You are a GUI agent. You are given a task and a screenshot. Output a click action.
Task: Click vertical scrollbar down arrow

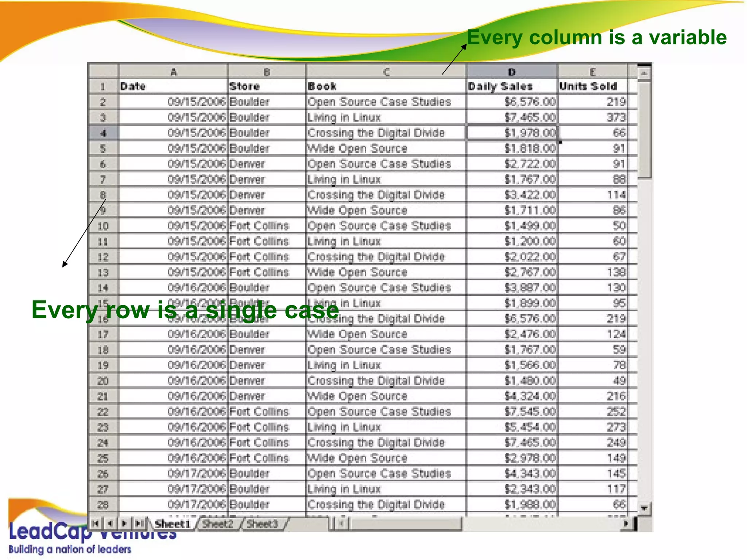644,508
